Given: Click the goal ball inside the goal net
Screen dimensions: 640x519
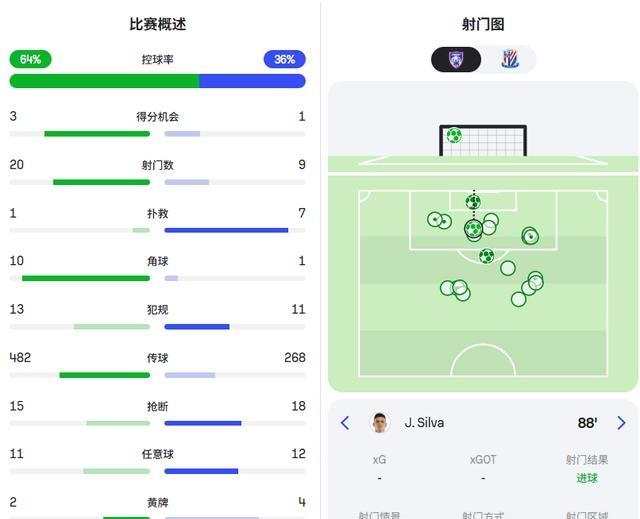Looking at the screenshot, I should 454,135.
